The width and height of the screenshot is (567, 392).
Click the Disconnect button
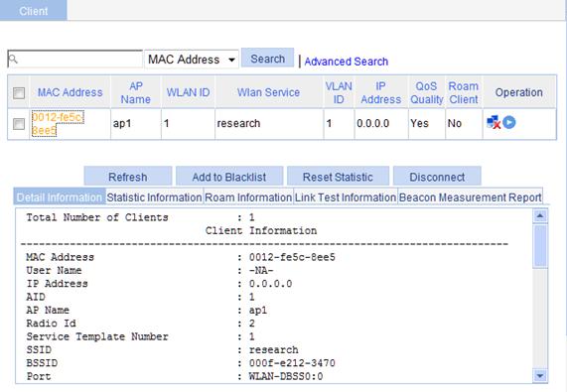(x=437, y=177)
